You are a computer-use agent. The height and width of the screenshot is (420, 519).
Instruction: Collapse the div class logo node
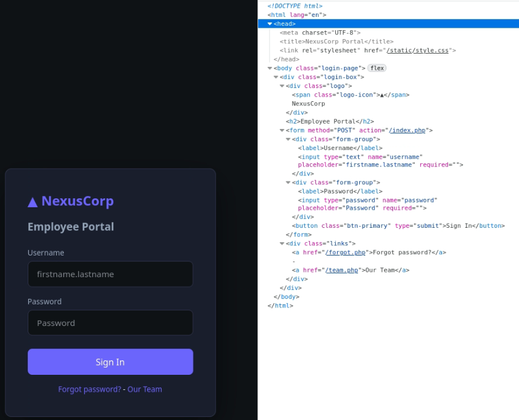point(282,86)
